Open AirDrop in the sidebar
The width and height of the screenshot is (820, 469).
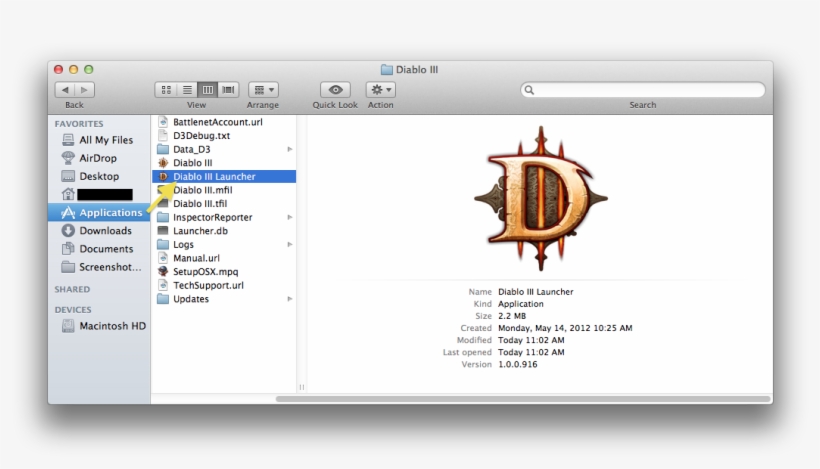click(99, 158)
